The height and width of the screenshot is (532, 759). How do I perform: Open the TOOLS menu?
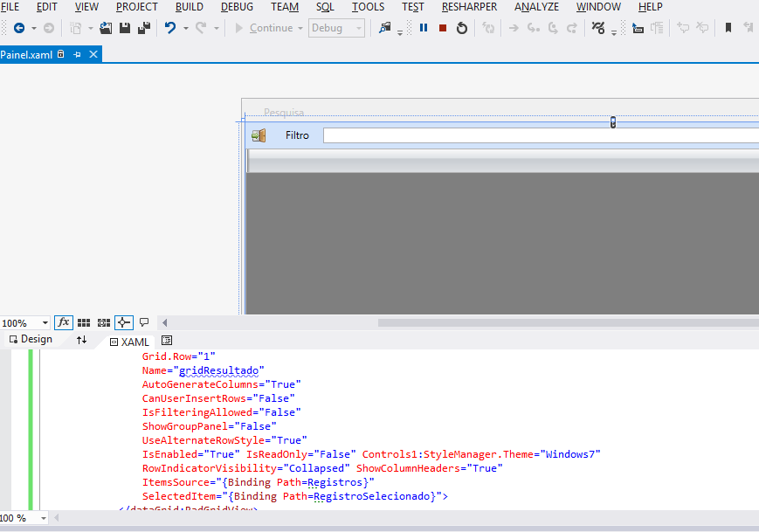(368, 7)
